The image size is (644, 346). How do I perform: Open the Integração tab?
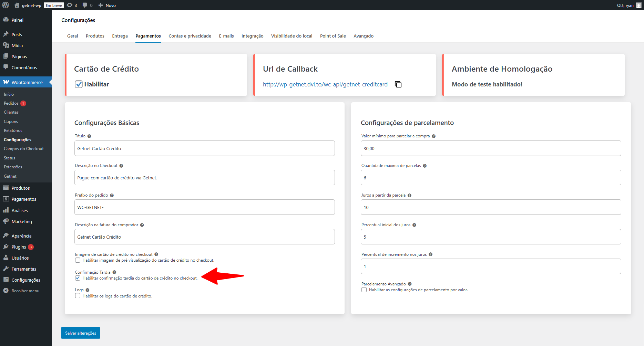point(253,36)
